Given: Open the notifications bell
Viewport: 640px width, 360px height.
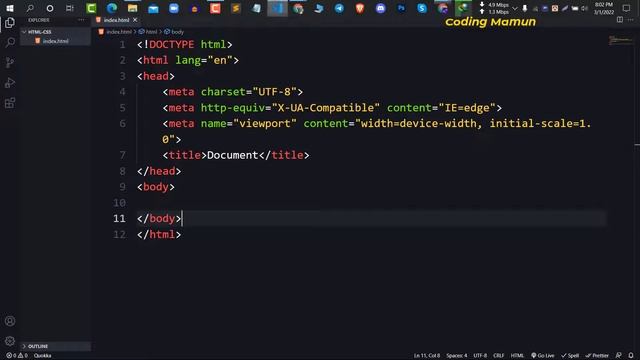Looking at the screenshot, I should click(631, 356).
